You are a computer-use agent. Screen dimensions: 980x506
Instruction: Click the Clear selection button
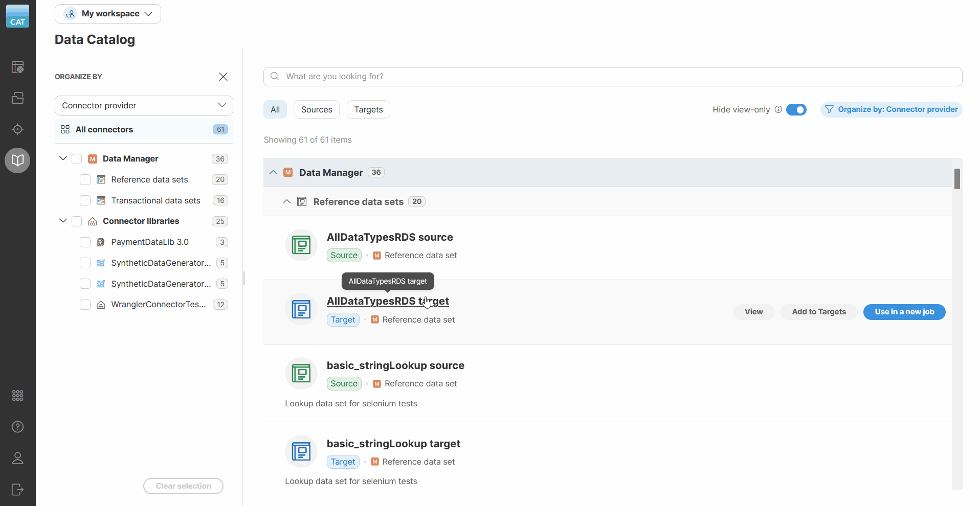[183, 486]
